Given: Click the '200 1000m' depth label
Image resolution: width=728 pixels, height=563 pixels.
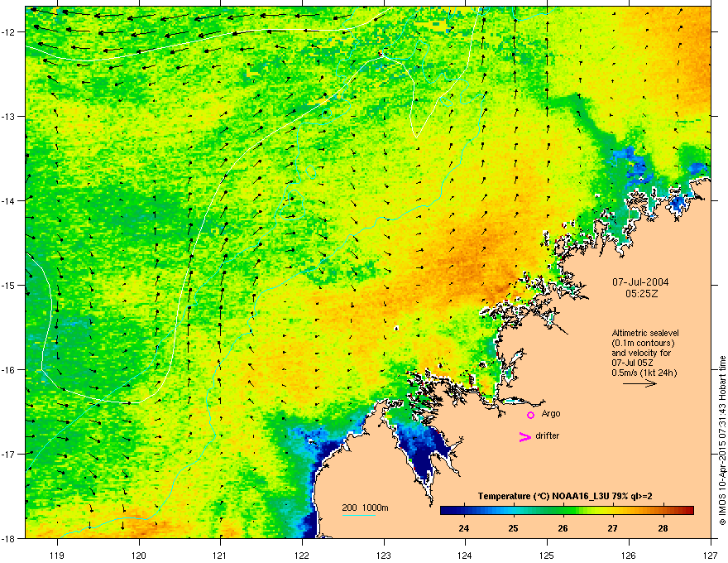Looking at the screenshot, I should coord(365,508).
